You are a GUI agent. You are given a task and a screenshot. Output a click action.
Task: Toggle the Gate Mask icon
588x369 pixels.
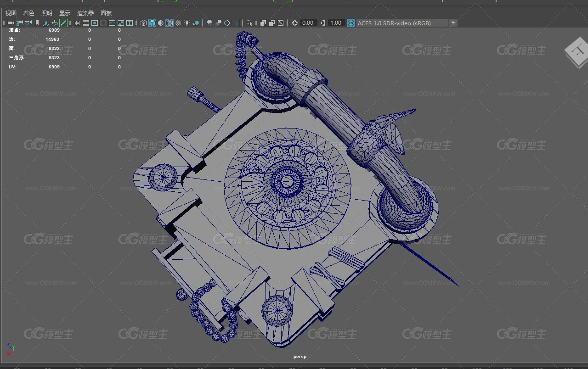[x=103, y=23]
